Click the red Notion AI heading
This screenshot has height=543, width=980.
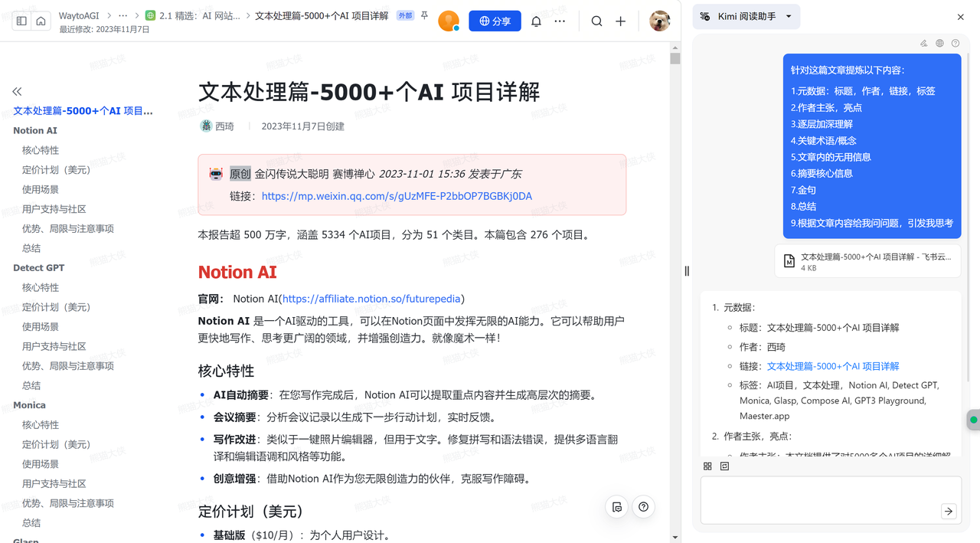tap(237, 272)
